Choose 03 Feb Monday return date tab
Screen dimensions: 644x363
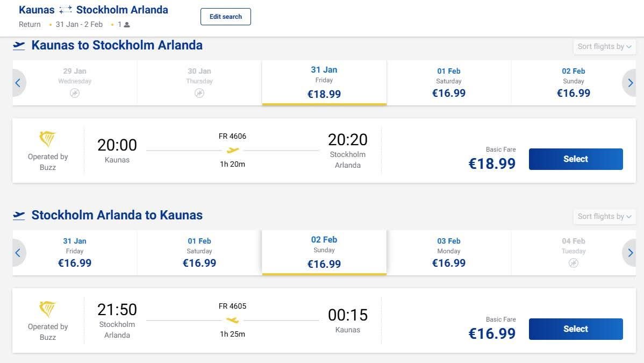coord(448,253)
